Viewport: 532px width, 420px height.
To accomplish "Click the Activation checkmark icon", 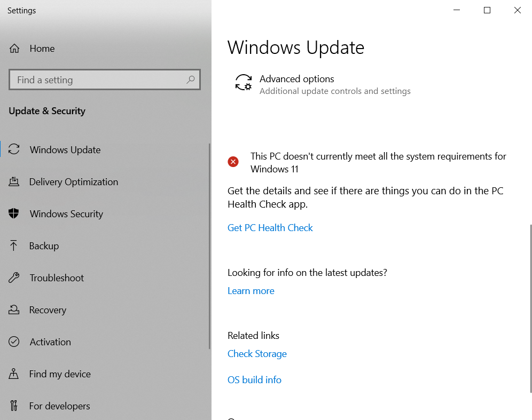I will tap(14, 342).
